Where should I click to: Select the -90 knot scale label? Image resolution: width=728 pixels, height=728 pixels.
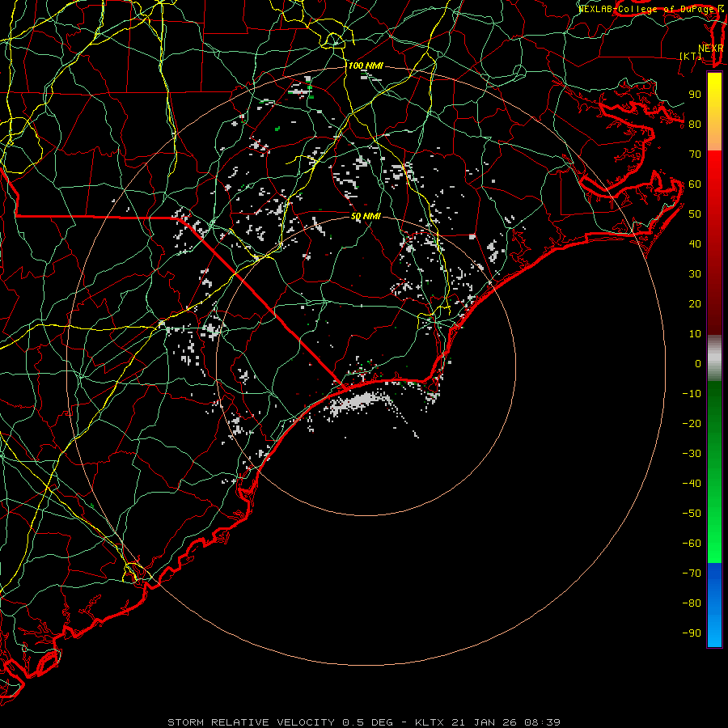point(692,633)
